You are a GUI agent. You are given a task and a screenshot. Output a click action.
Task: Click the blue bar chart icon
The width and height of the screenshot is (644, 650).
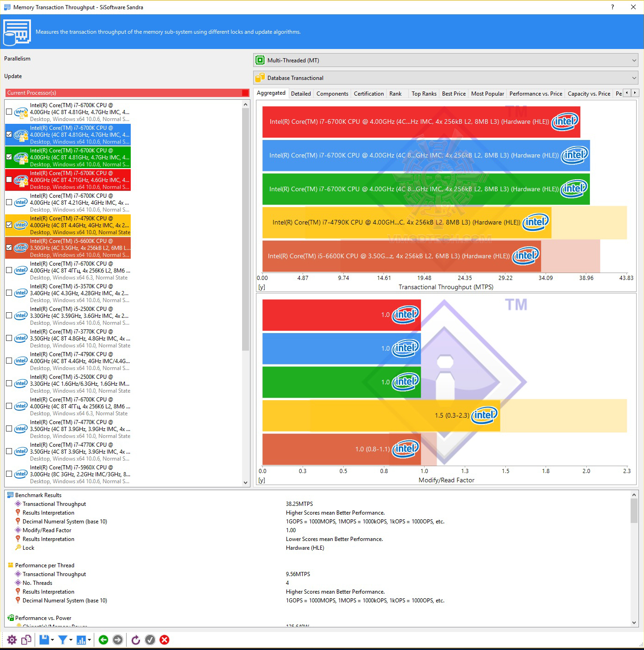point(81,640)
